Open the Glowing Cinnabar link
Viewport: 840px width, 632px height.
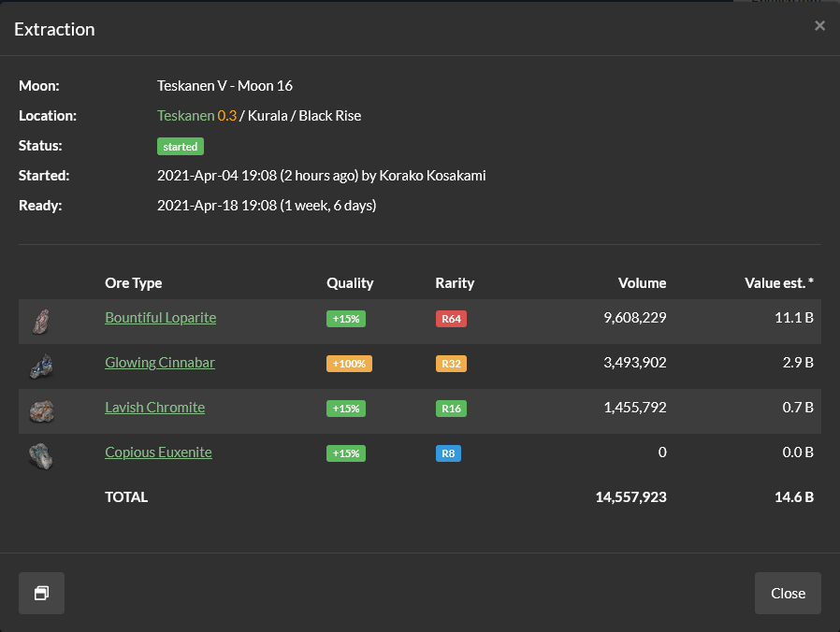pyautogui.click(x=159, y=363)
